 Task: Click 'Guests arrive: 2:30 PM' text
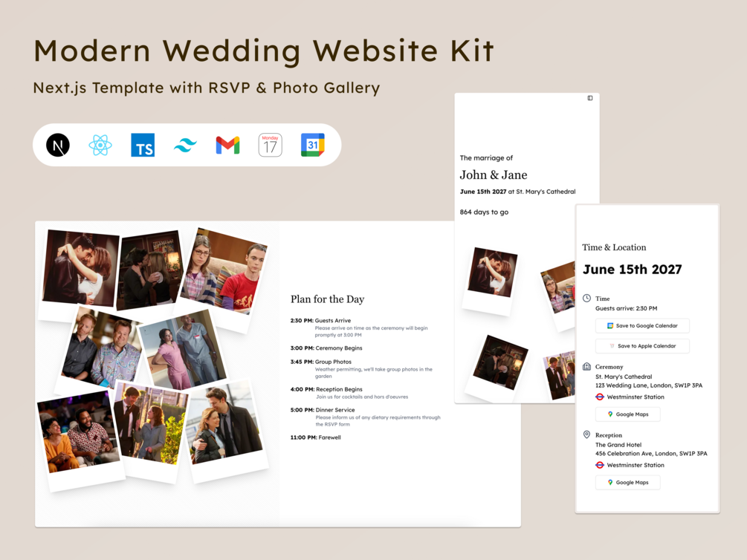[x=626, y=308]
